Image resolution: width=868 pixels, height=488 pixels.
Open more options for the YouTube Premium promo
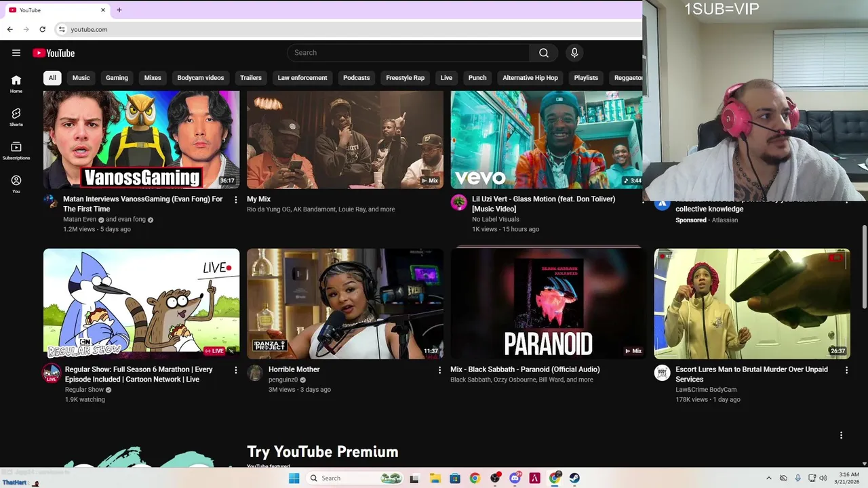point(841,435)
